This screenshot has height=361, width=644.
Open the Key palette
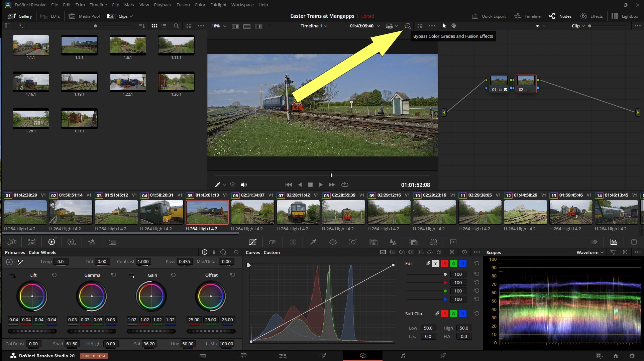(x=413, y=242)
